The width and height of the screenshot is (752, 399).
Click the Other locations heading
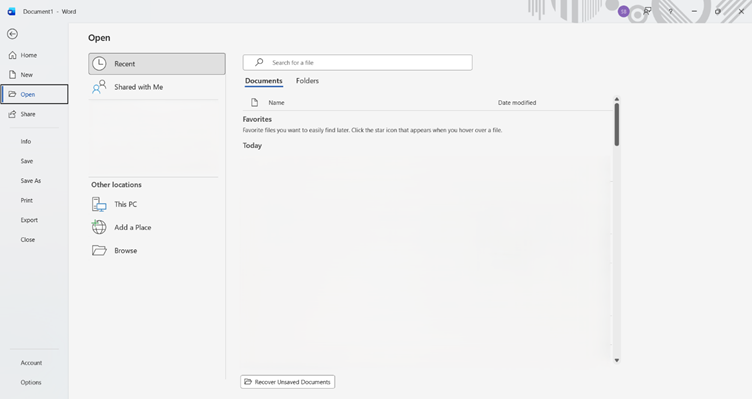click(117, 185)
